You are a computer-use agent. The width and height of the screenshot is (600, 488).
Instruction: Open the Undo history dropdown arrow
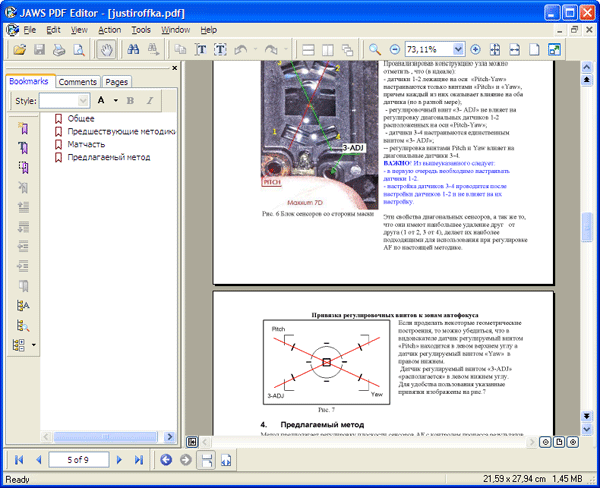255,49
